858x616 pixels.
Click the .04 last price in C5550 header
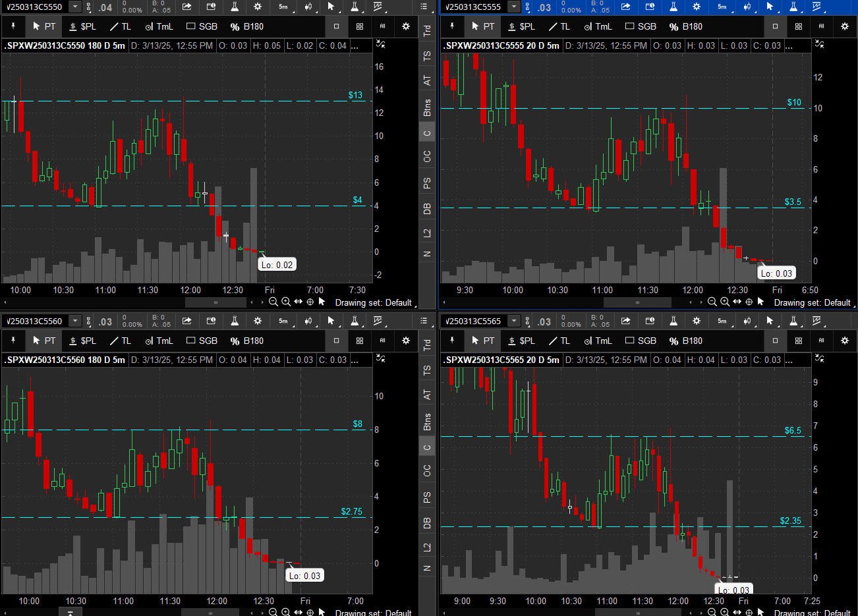[x=105, y=7]
